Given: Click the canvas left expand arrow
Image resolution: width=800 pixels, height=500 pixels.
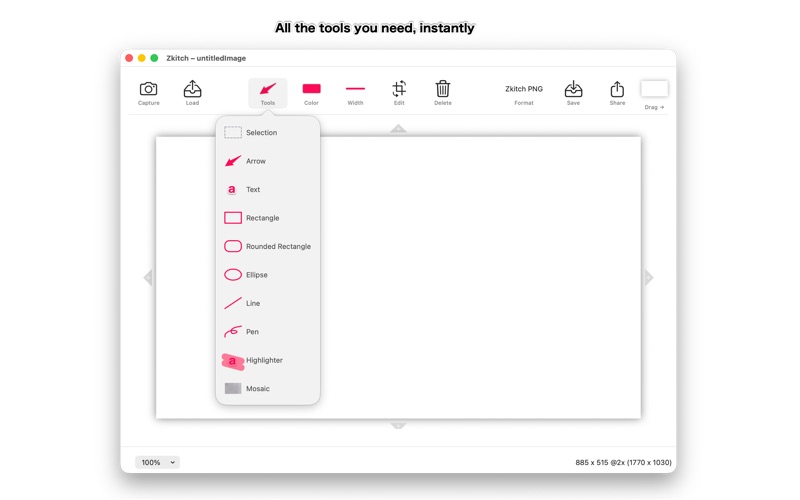Looking at the screenshot, I should [x=148, y=278].
